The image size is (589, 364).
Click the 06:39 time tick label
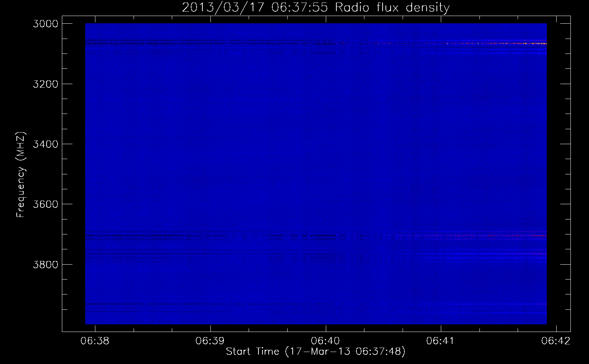coord(210,341)
